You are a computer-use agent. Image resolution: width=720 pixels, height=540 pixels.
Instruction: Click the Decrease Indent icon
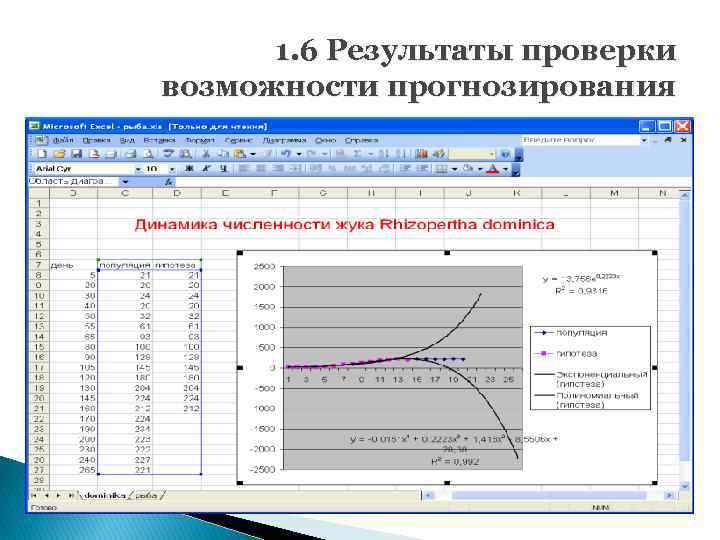click(405, 169)
